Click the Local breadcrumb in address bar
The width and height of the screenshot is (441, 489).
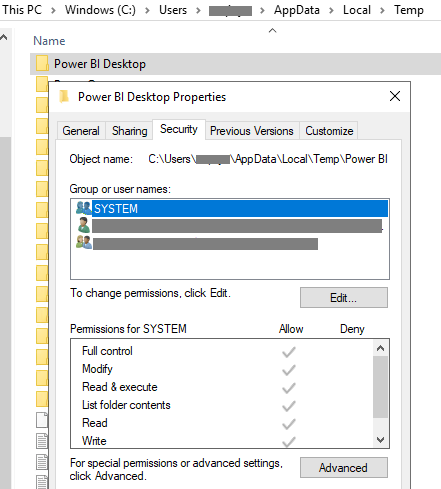tap(357, 10)
